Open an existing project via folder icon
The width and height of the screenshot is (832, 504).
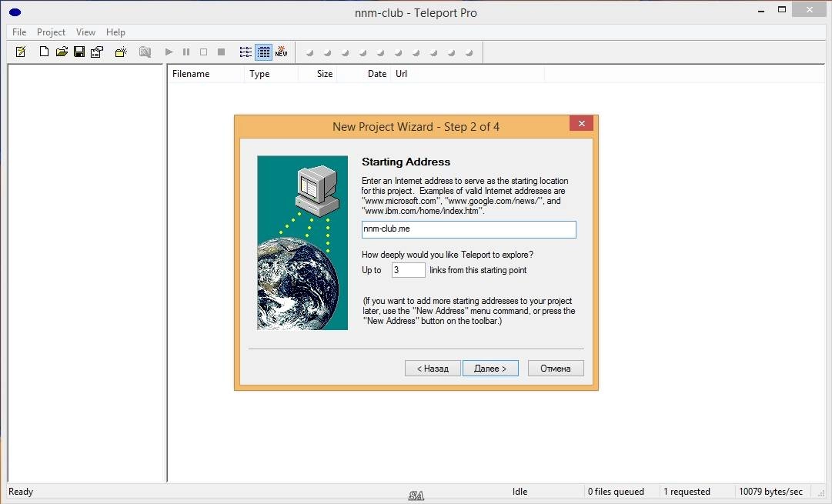pos(62,52)
